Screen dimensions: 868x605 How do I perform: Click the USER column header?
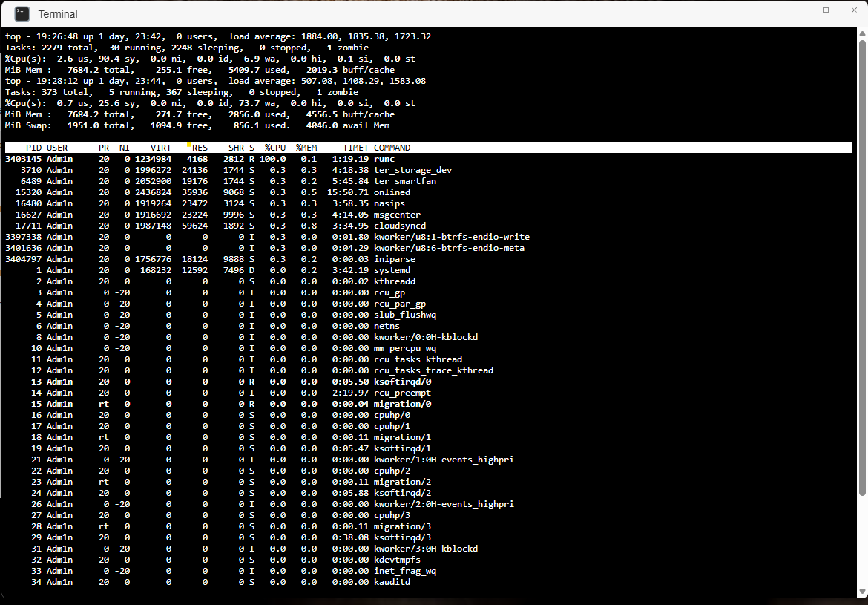(57, 148)
